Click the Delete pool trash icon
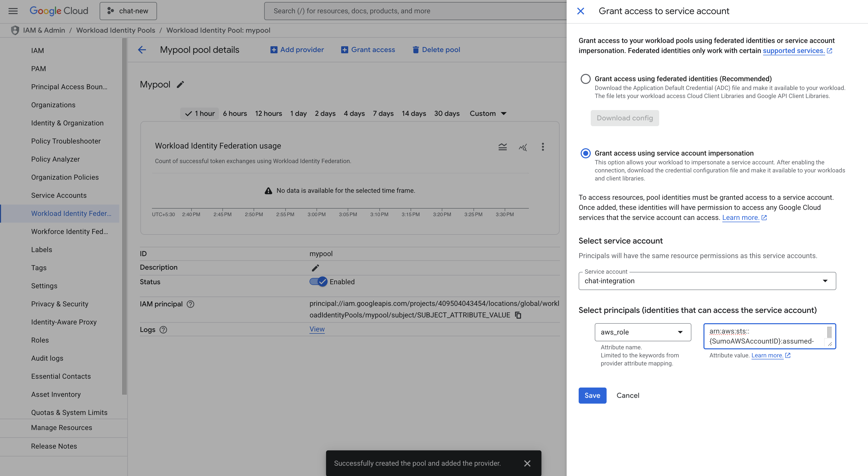Image resolution: width=868 pixels, height=476 pixels. click(416, 50)
